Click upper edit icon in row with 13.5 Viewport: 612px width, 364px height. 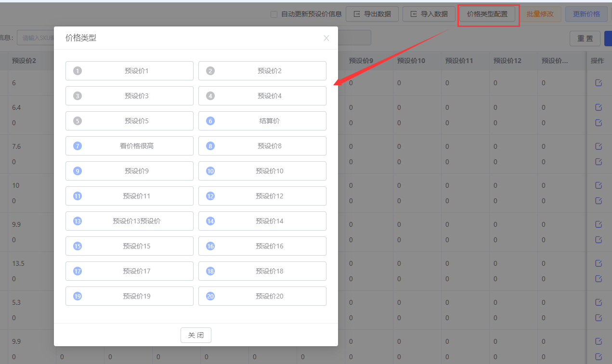599,263
